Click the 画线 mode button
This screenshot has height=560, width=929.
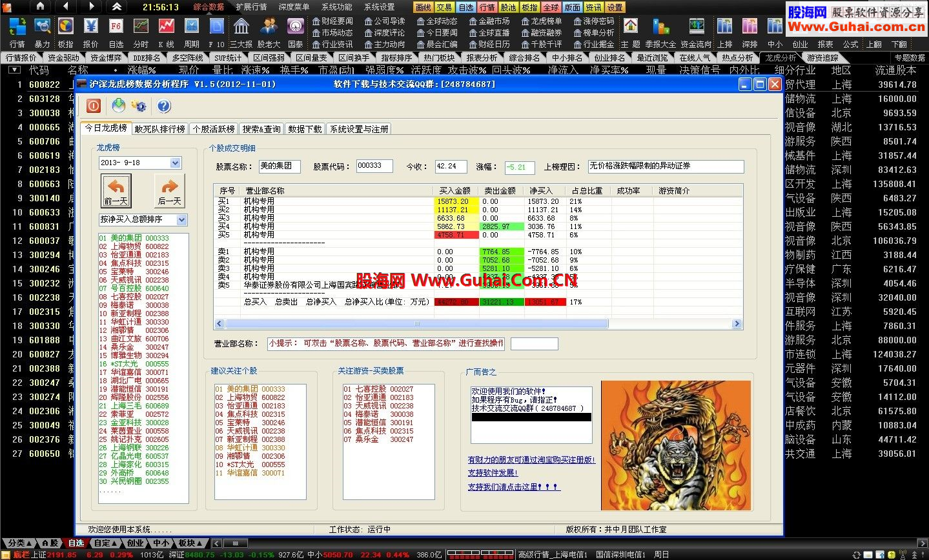[423, 7]
